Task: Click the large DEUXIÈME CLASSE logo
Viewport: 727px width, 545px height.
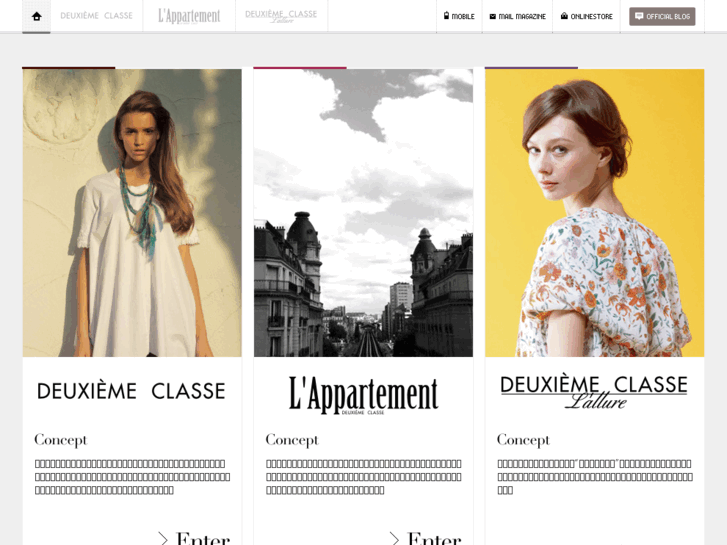Action: (131, 391)
